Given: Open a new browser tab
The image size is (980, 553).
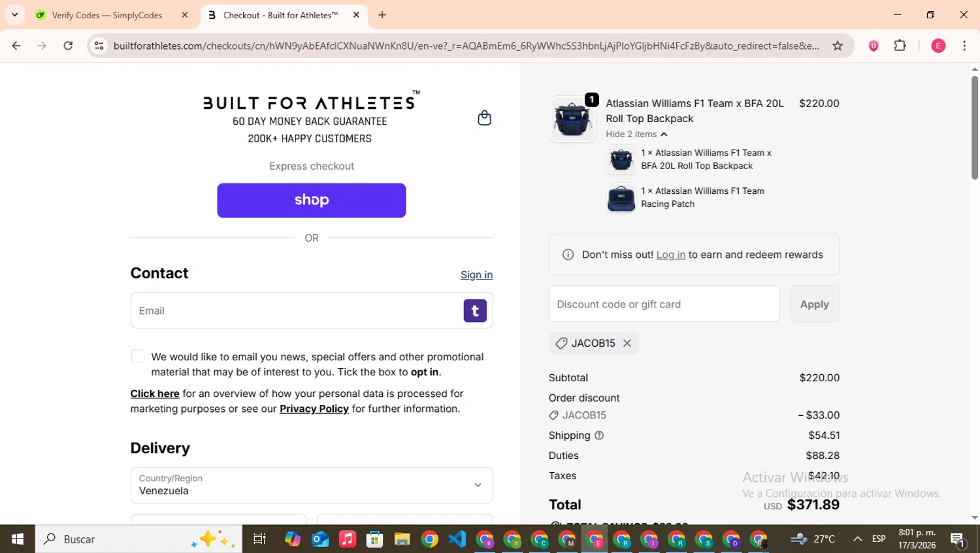Looking at the screenshot, I should (382, 15).
